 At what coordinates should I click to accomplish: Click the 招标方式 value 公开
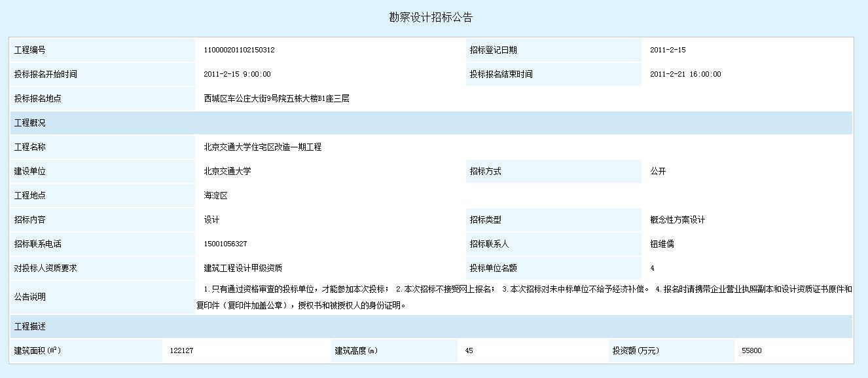658,172
